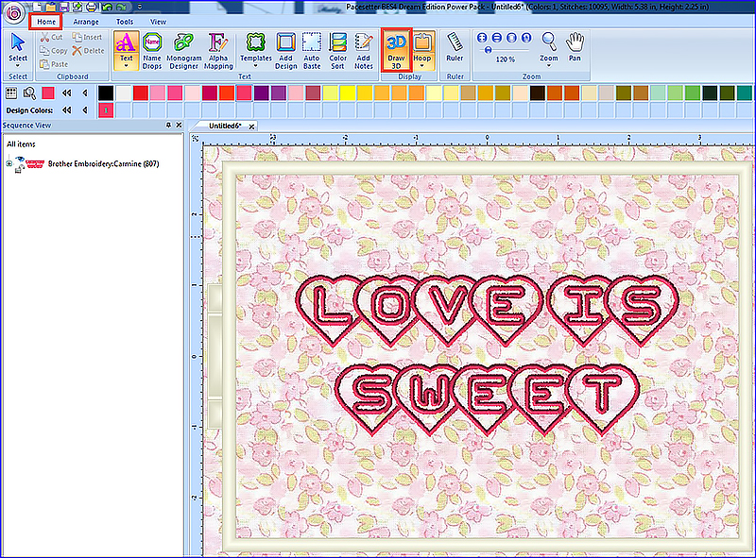This screenshot has width=756, height=558.
Task: Select the Pan hand tool
Action: click(575, 47)
